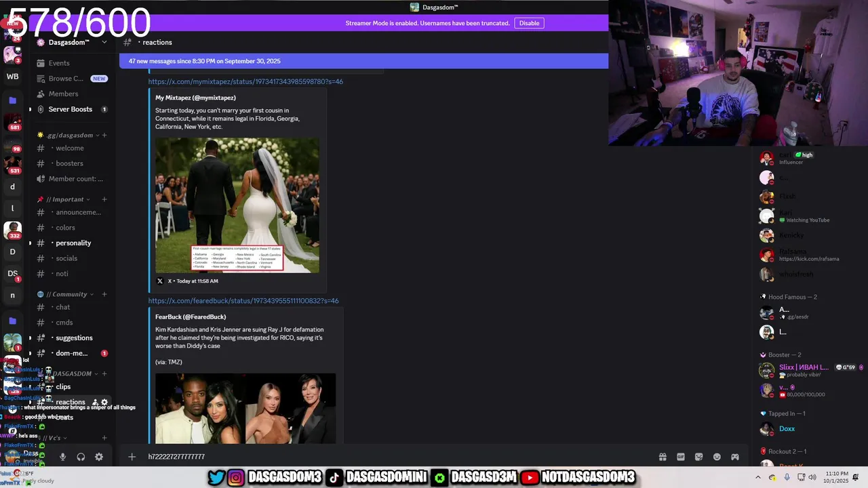Click the 47 new messages banner
Viewport: 868px width, 488px height.
click(x=363, y=61)
